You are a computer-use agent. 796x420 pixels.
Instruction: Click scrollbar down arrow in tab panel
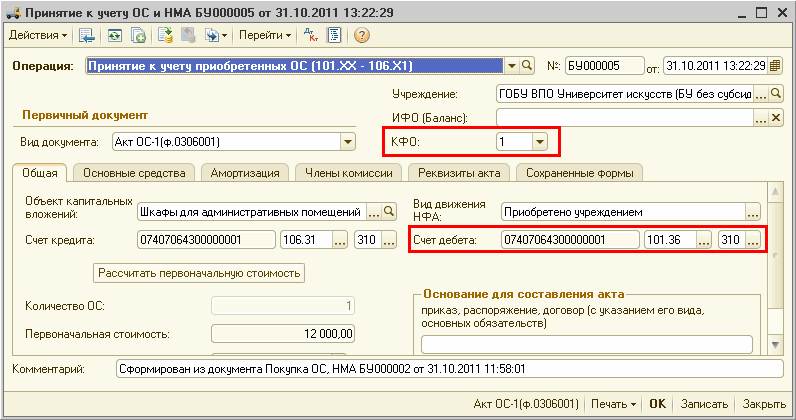(775, 345)
